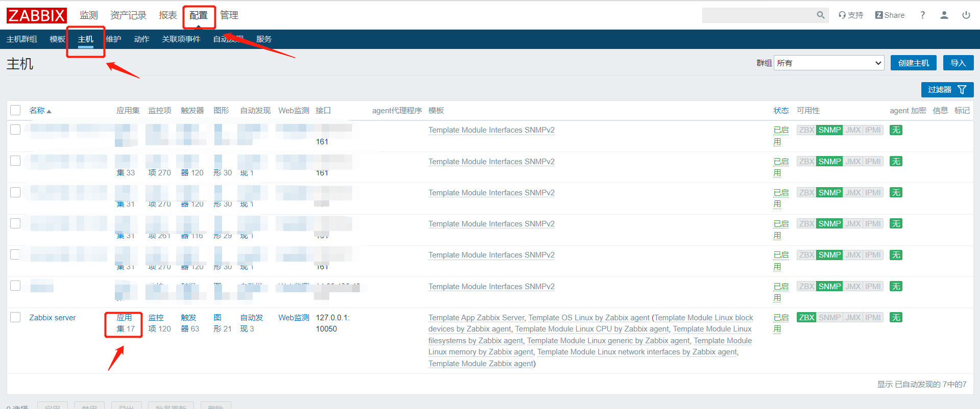Click JMX badge in Zabbix server row
This screenshot has height=409, width=980.
[x=853, y=317]
